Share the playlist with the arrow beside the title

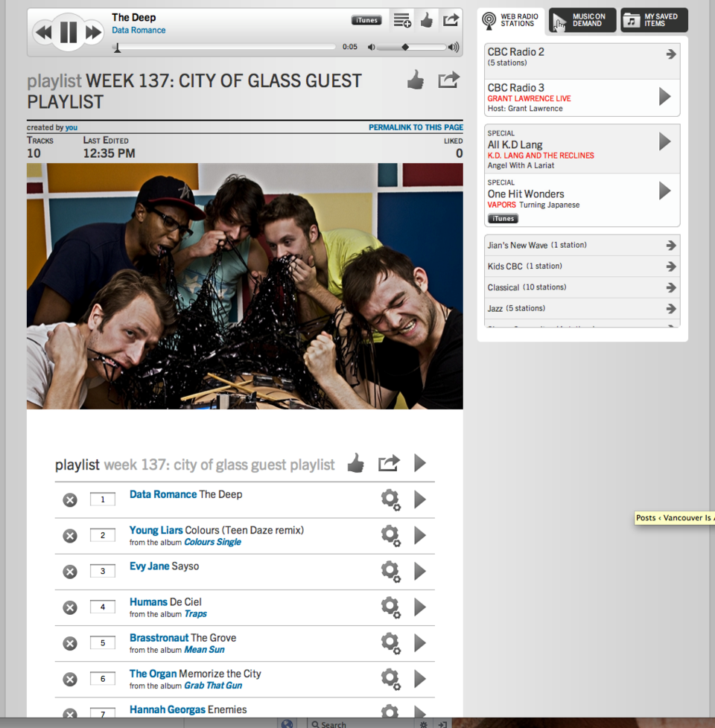tap(448, 80)
